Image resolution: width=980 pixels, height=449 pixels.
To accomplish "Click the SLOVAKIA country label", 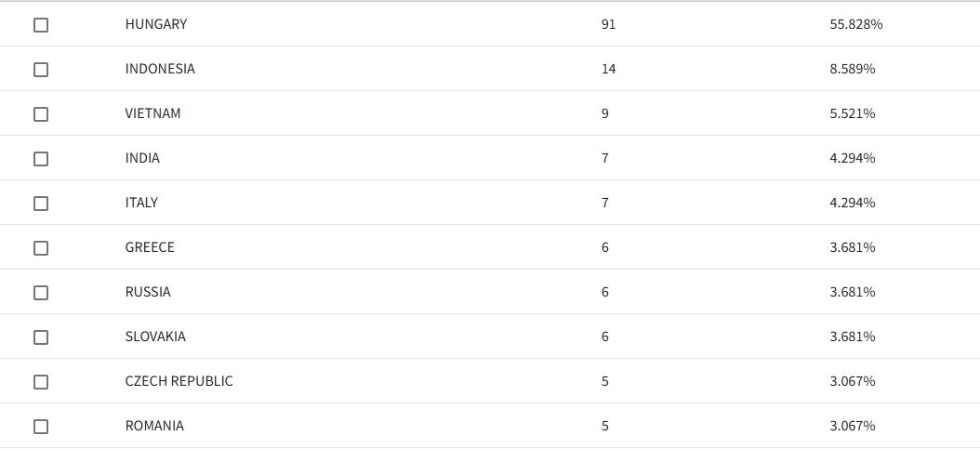I will (x=155, y=337).
